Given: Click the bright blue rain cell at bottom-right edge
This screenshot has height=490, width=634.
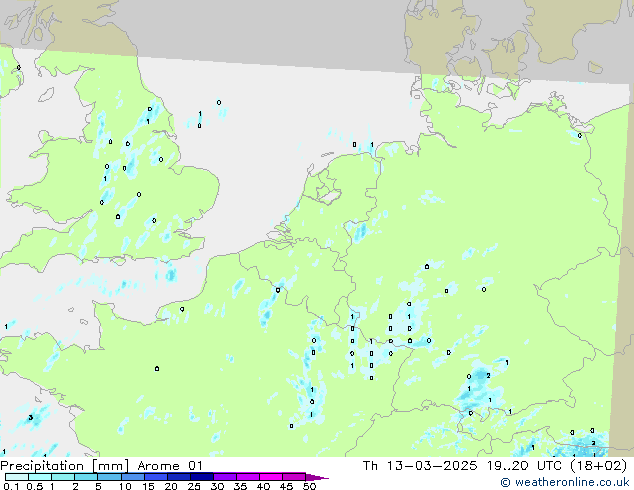Looking at the screenshot, I should point(590,442).
